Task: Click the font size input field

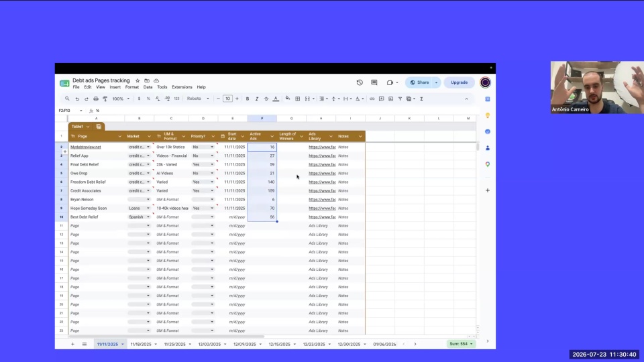Action: tap(227, 99)
